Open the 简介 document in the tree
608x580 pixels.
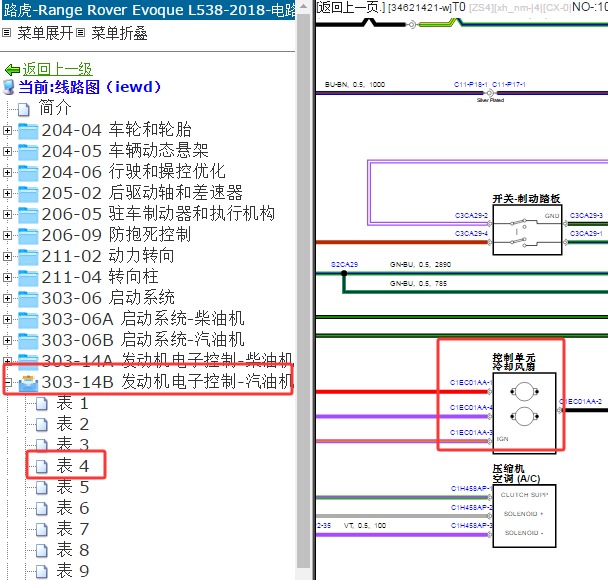(55, 108)
